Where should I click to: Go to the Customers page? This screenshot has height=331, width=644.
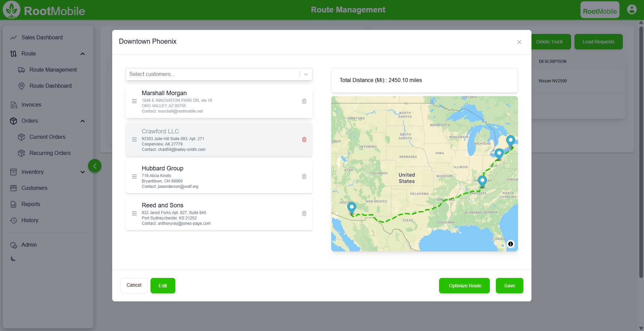(x=34, y=188)
